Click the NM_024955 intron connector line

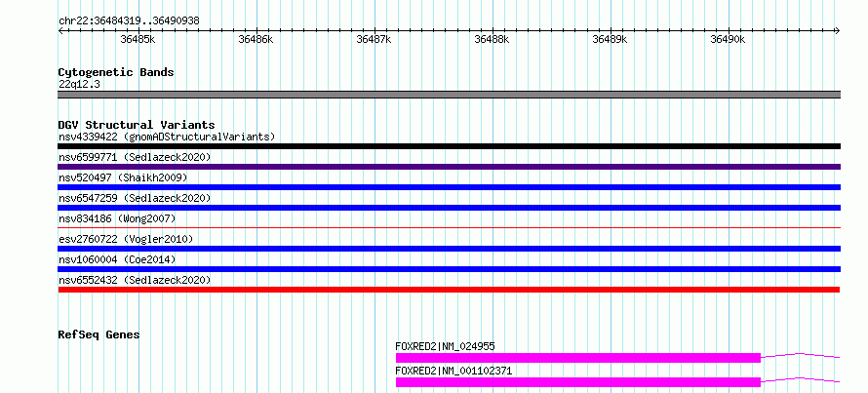pyautogui.click(x=801, y=355)
